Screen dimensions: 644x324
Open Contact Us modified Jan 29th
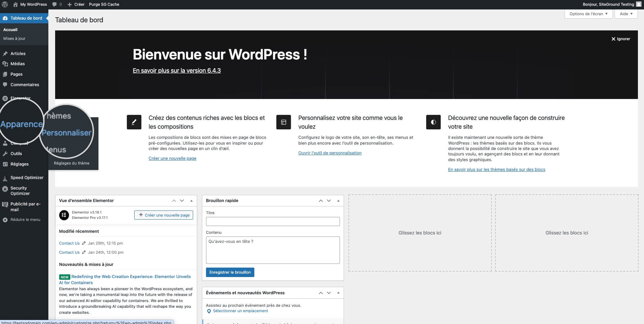coord(69,243)
